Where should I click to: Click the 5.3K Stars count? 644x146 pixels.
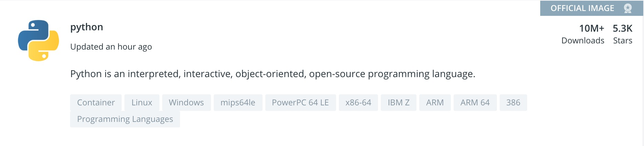coord(622,28)
